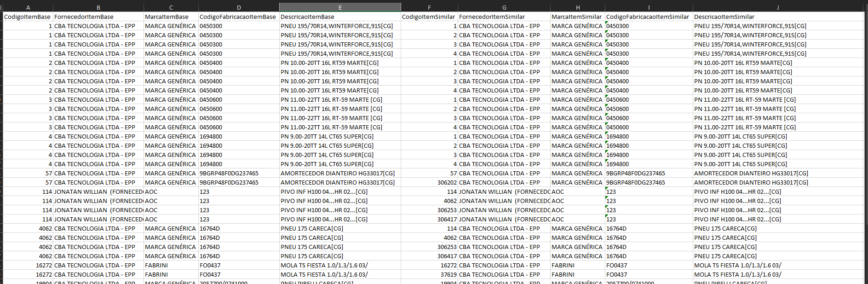Select DescricaoItemSimilar AMORTECEDOR DIANTEIRO on the 306202 row
Screen dimensions: 868x284
click(x=778, y=182)
